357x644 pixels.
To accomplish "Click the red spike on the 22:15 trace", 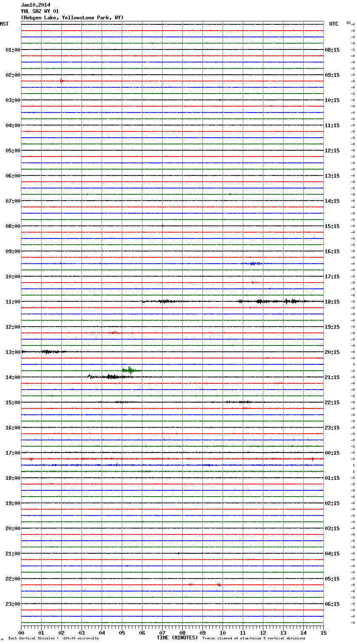I will click(218, 584).
